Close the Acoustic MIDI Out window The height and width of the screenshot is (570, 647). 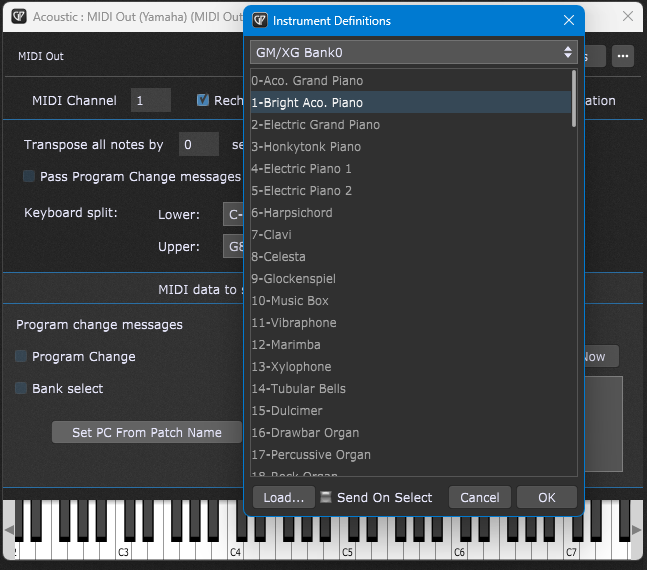(628, 16)
